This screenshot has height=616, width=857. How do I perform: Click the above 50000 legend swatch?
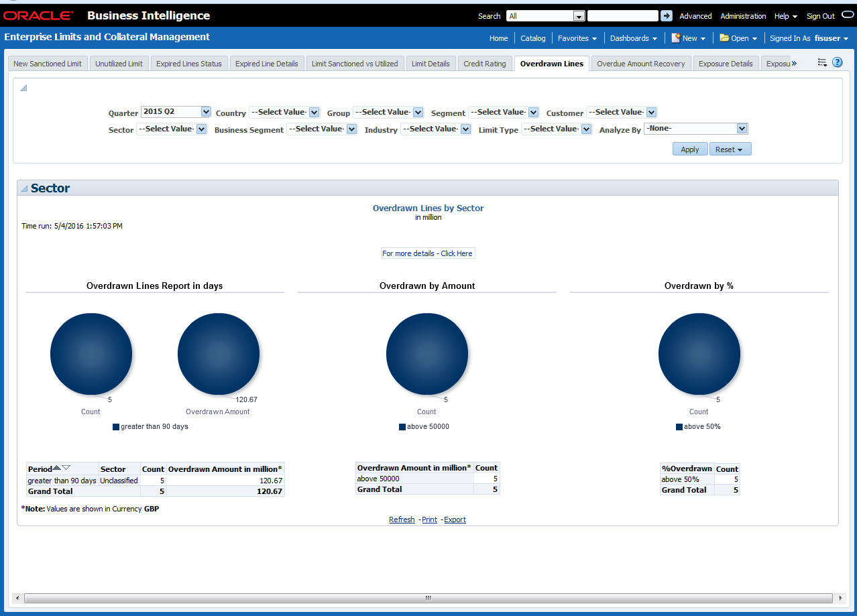(402, 426)
